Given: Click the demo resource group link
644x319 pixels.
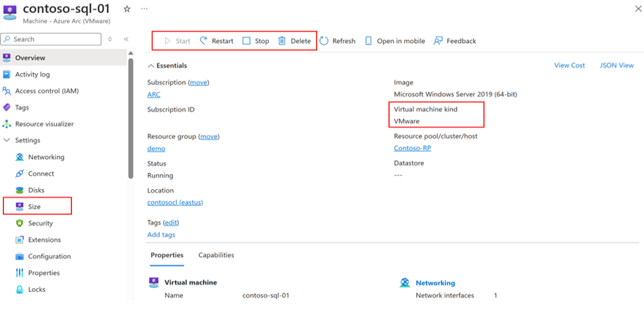Looking at the screenshot, I should click(x=156, y=149).
